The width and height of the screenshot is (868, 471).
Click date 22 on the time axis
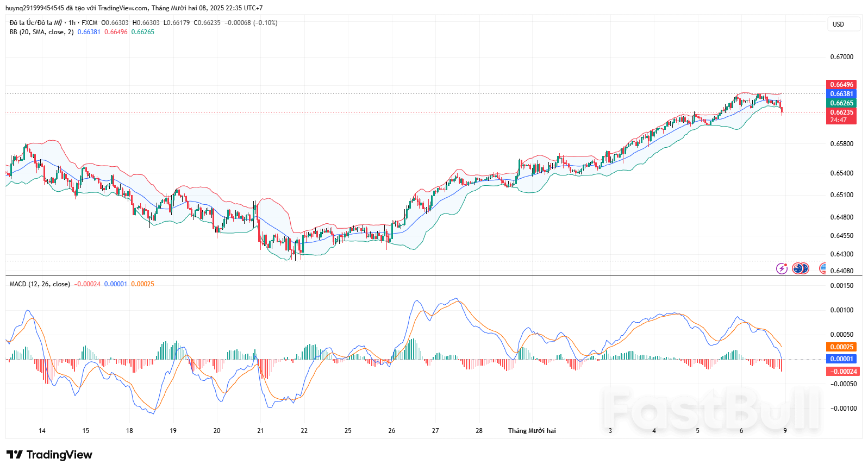click(x=304, y=431)
